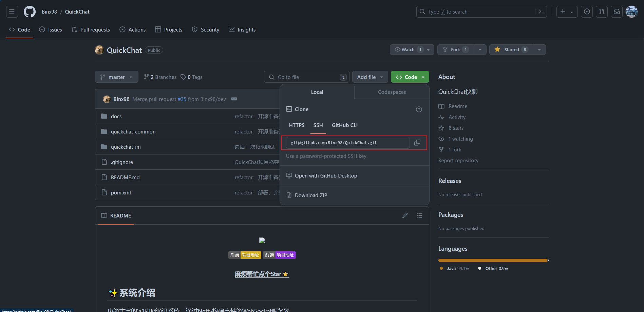This screenshot has height=312, width=644.
Task: Switch to the Pull requests tab
Action: (91, 29)
